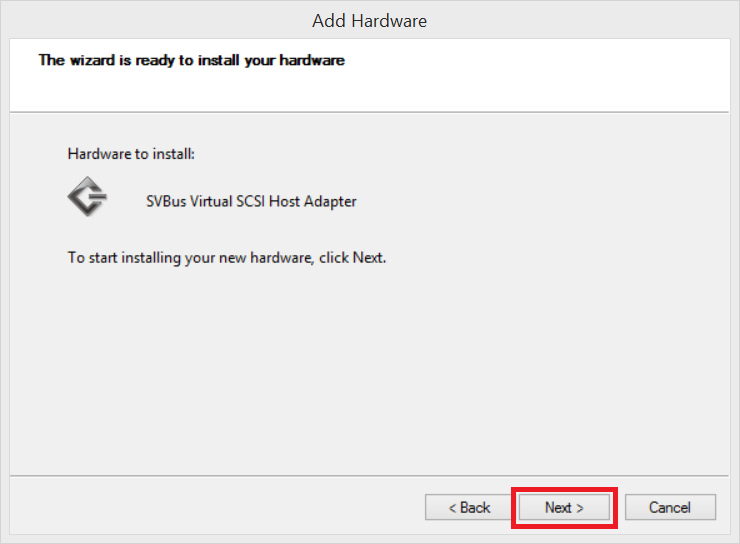Go back with the < Back button

point(469,507)
